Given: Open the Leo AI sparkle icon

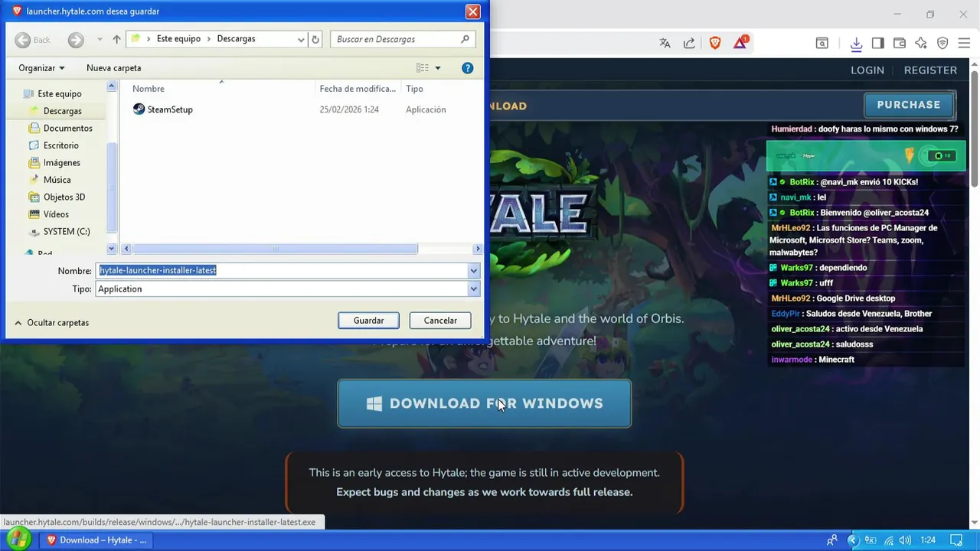Looking at the screenshot, I should pyautogui.click(x=921, y=44).
